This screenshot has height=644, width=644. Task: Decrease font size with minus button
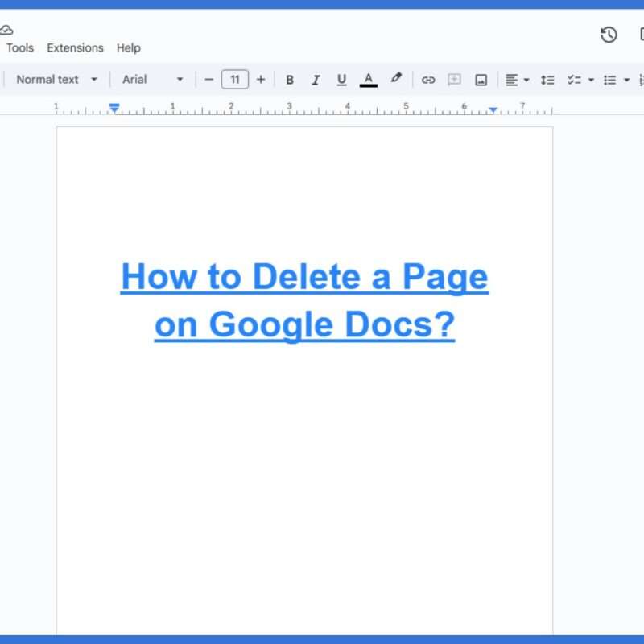209,80
